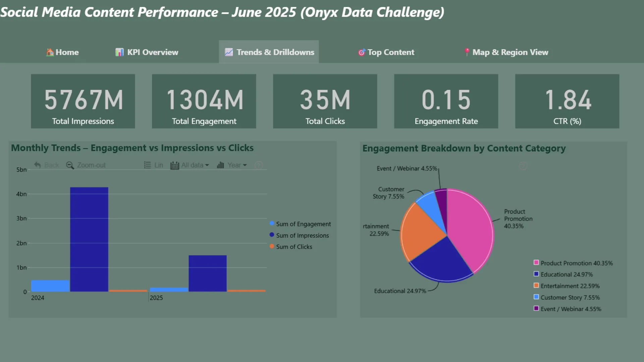
Task: Toggle the Lin scale option
Action: pyautogui.click(x=154, y=165)
